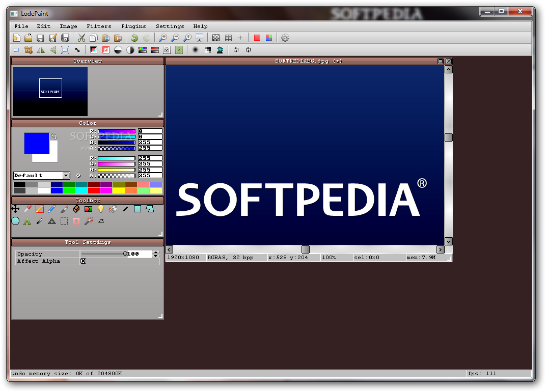Image resolution: width=546 pixels, height=392 pixels.
Task: Adjust the Opacity slider handle
Action: pyautogui.click(x=125, y=254)
